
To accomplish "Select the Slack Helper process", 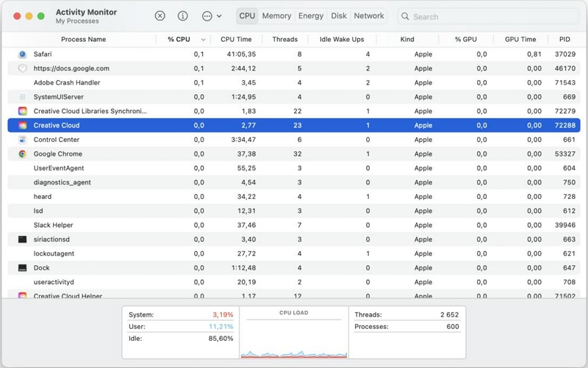I will [x=53, y=226].
